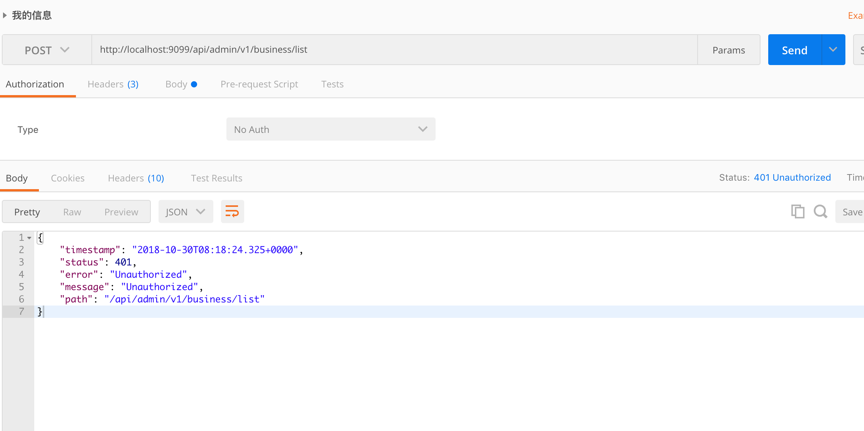This screenshot has width=864, height=431.
Task: View response Headers (10) tab
Action: coord(135,178)
